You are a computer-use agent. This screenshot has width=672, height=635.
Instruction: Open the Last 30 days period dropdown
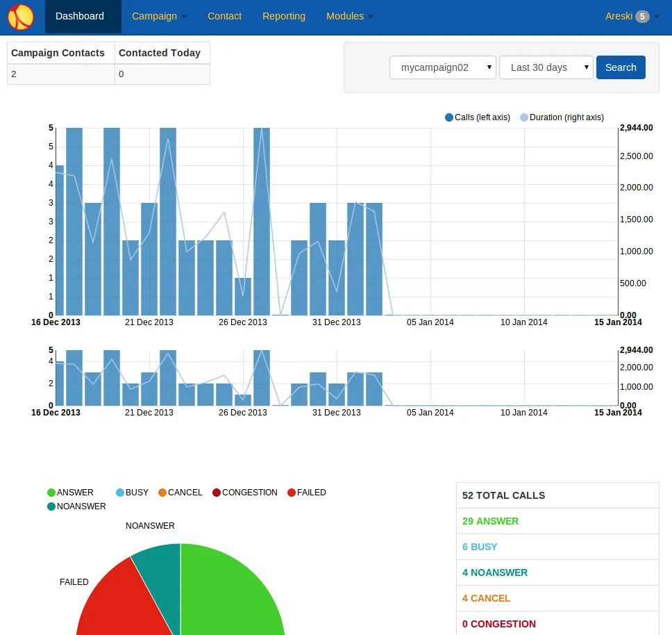(x=546, y=67)
